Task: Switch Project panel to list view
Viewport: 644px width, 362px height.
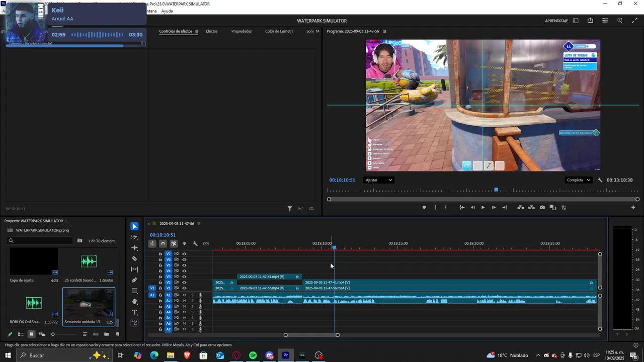Action: point(21,334)
